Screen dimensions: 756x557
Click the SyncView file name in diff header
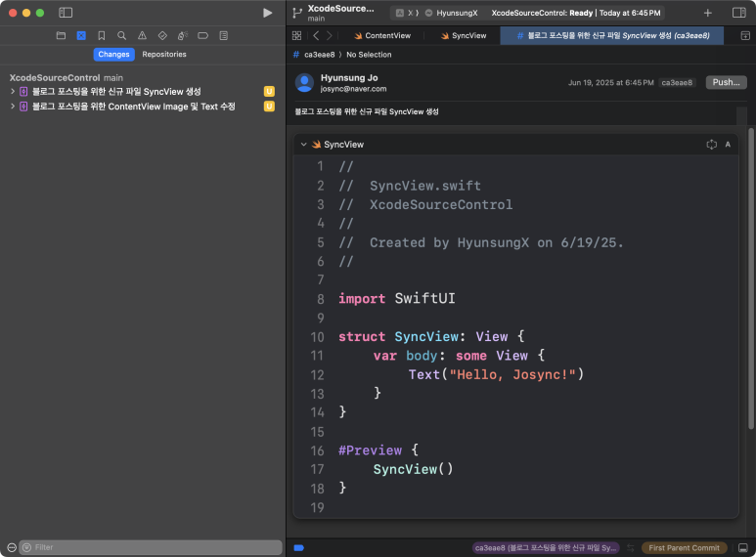[343, 145]
